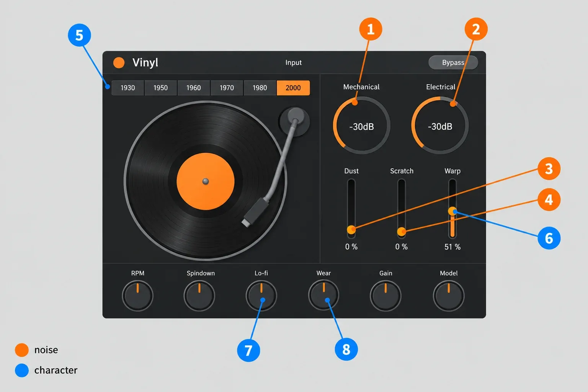The height and width of the screenshot is (392, 588).
Task: Click the Dust 0 % value
Action: coord(351,247)
